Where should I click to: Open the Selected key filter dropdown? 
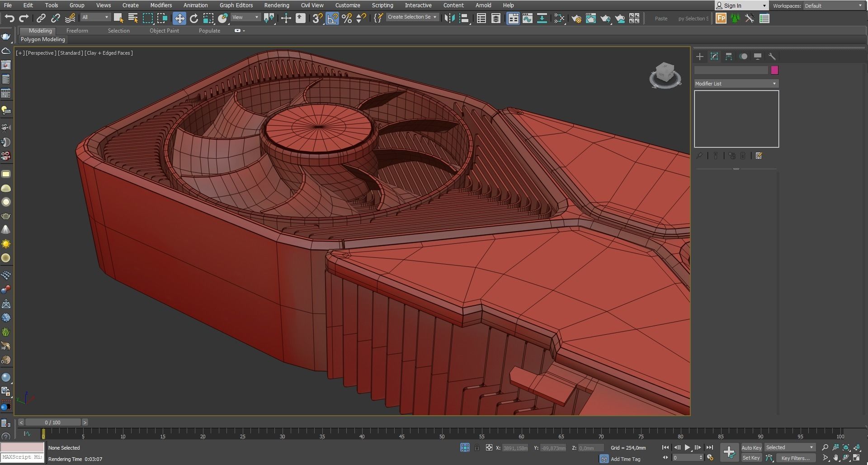click(x=789, y=447)
